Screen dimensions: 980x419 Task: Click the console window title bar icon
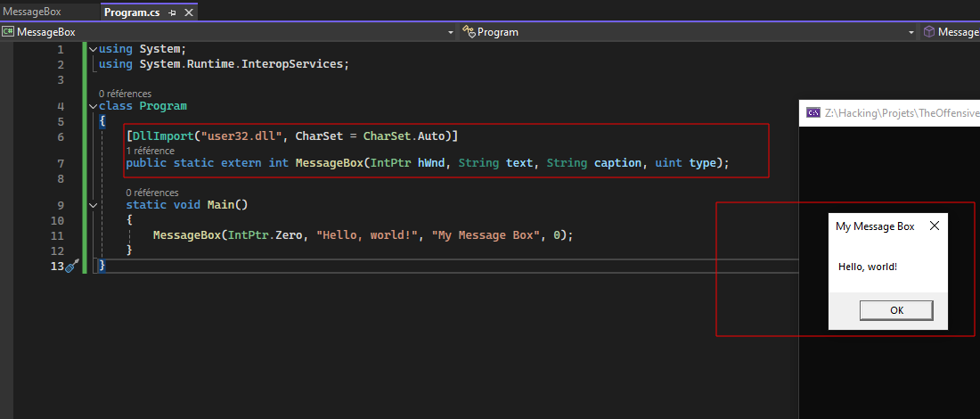pyautogui.click(x=813, y=112)
